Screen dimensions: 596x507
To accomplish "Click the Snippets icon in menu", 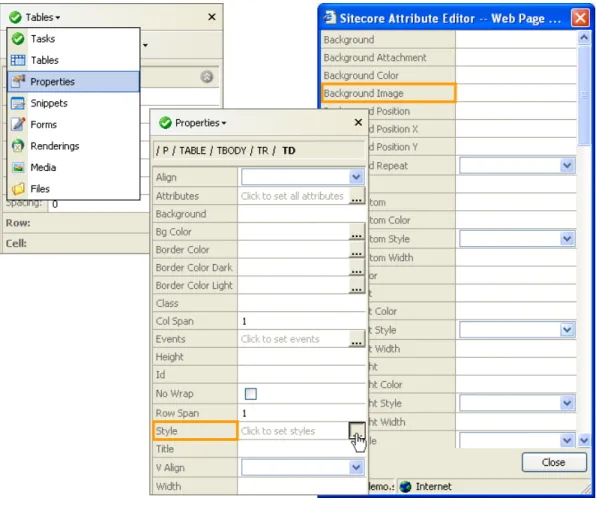I will coord(18,103).
